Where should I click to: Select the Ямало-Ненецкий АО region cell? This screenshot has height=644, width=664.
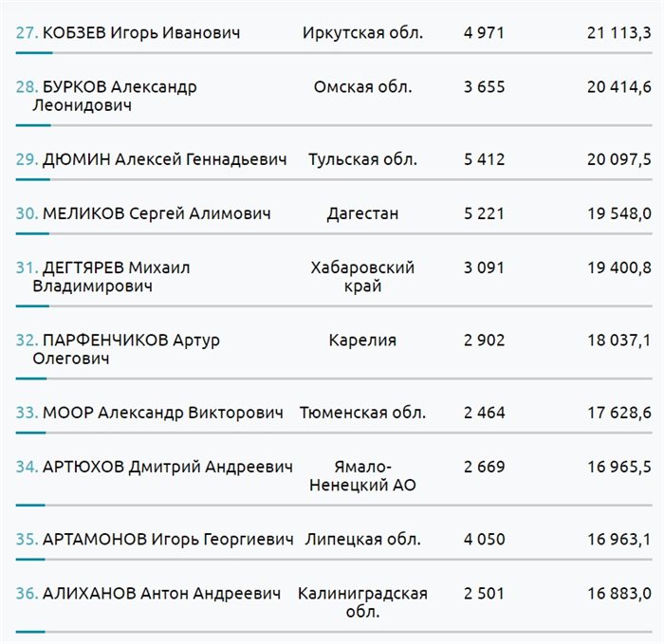(362, 475)
